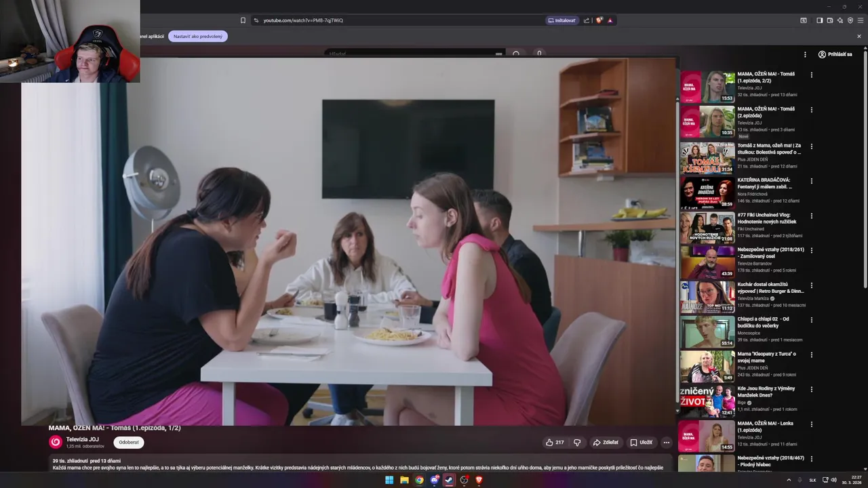Open site settings icon in address bar
Screen dimensions: 868x488
(x=256, y=20)
